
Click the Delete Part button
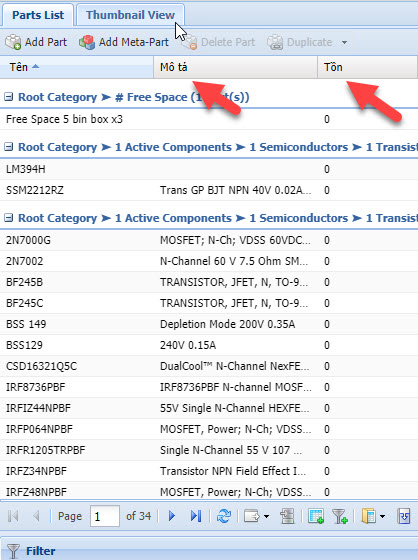tap(218, 42)
